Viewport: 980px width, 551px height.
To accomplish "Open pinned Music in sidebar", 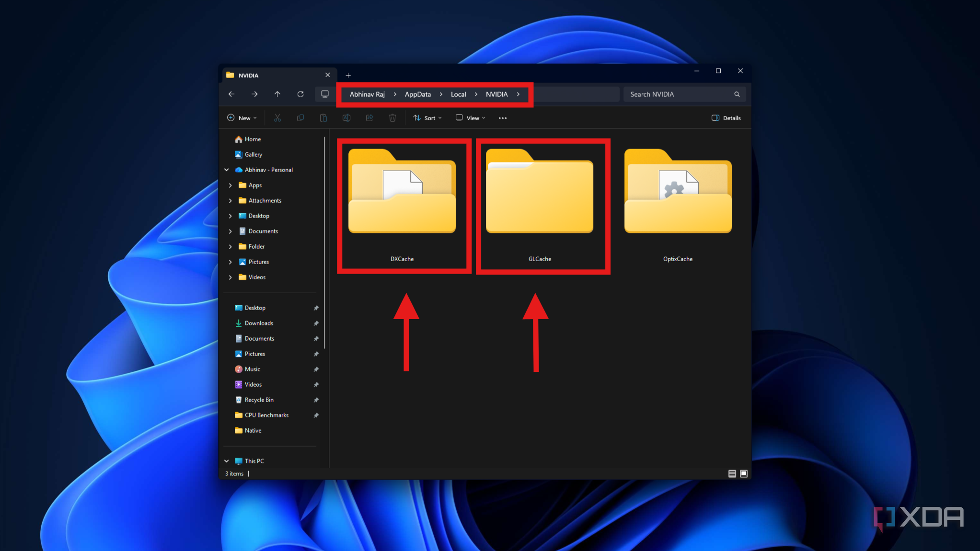I will [247, 369].
